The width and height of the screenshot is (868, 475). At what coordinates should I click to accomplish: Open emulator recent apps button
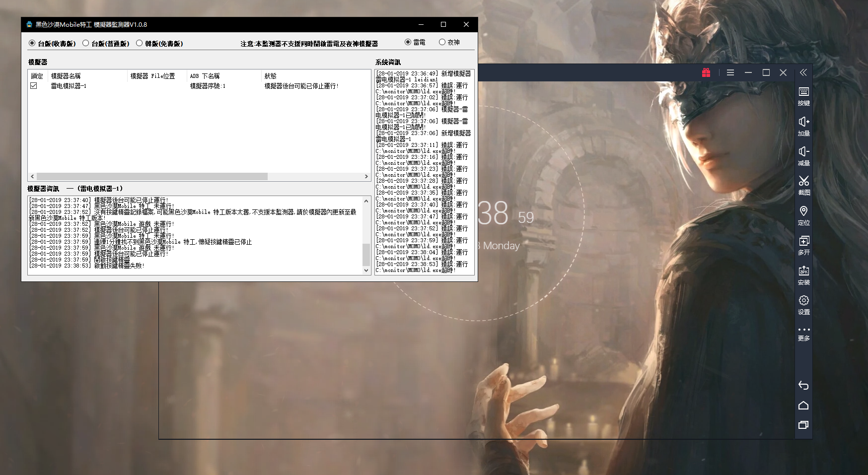[x=803, y=425]
